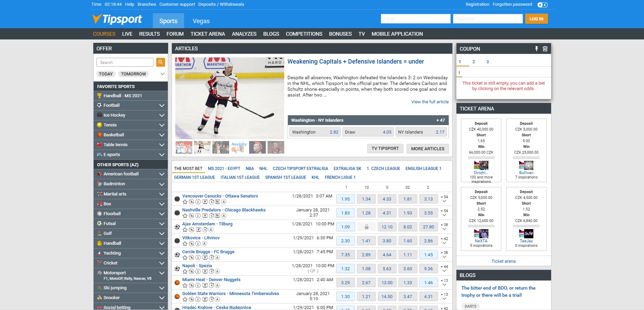Click the locked odds for Ajax Amsterdam
The image size is (644, 310).
(x=366, y=227)
